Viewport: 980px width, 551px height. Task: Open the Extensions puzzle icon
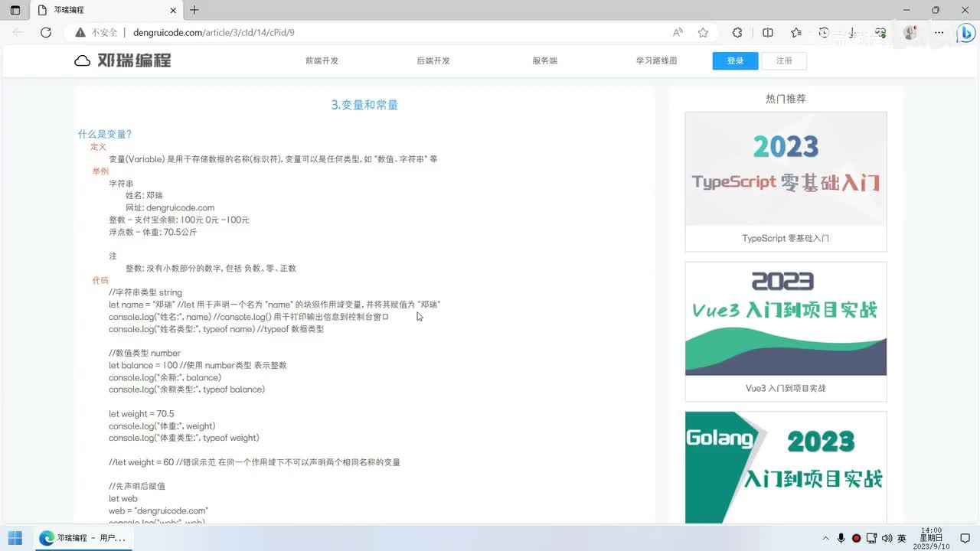click(737, 32)
